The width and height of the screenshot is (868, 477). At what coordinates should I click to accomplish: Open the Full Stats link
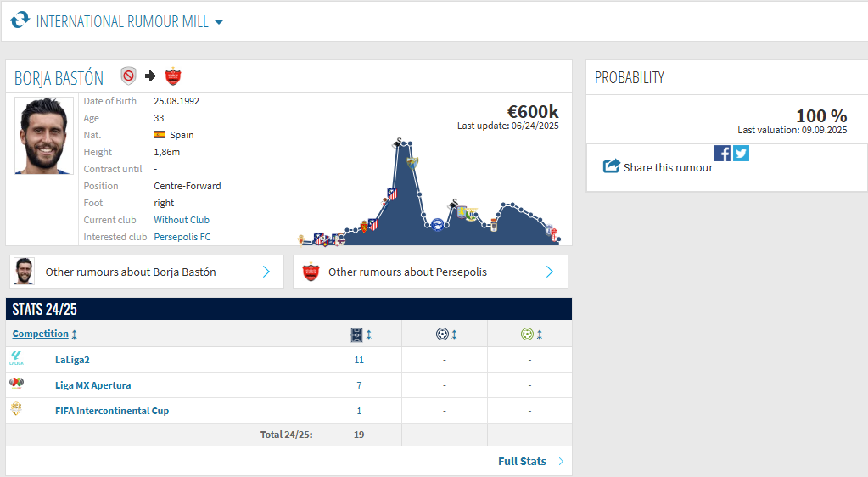point(522,461)
